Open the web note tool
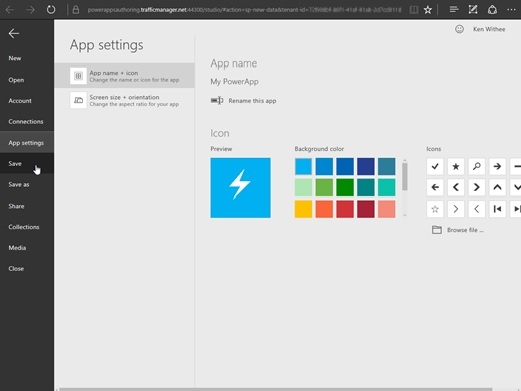 pyautogui.click(x=473, y=10)
